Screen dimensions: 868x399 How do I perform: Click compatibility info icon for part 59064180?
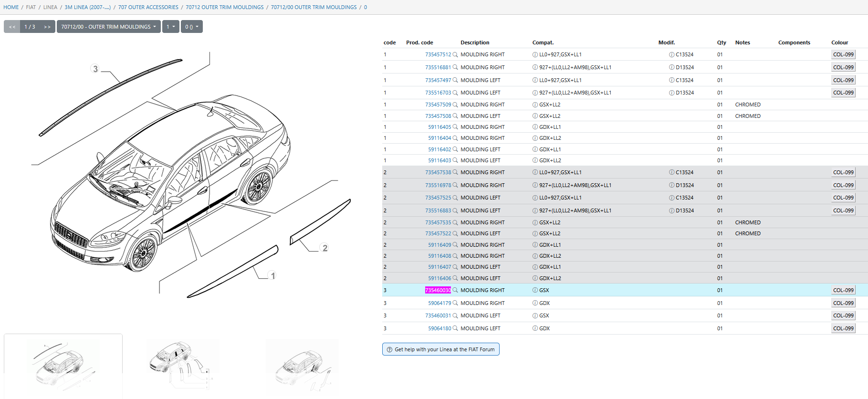pos(535,328)
